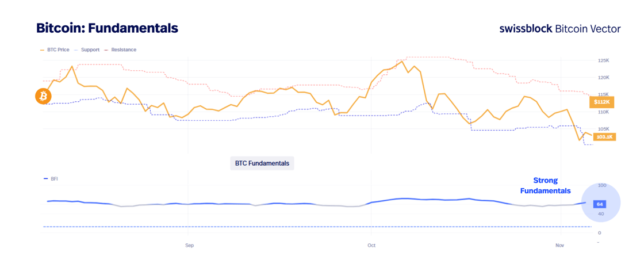
Task: Click the orange BTC Price legend line marker
Action: 42,50
